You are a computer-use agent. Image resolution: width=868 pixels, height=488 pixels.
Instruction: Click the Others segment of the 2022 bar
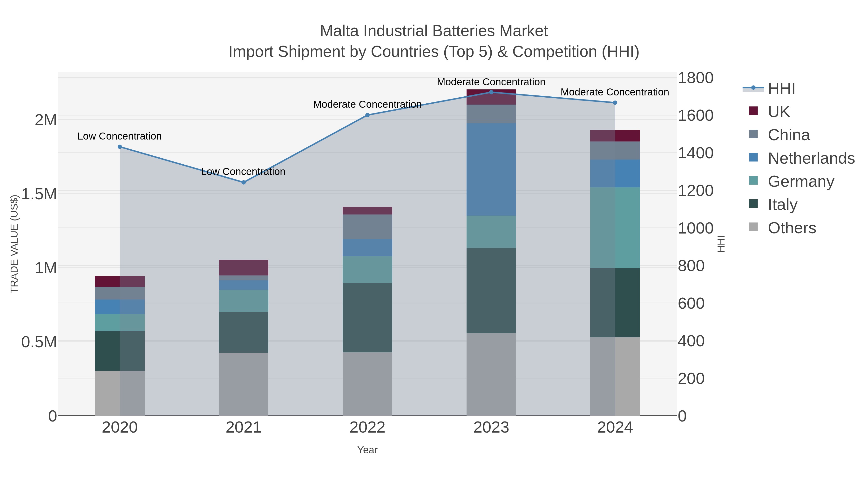[x=368, y=384]
